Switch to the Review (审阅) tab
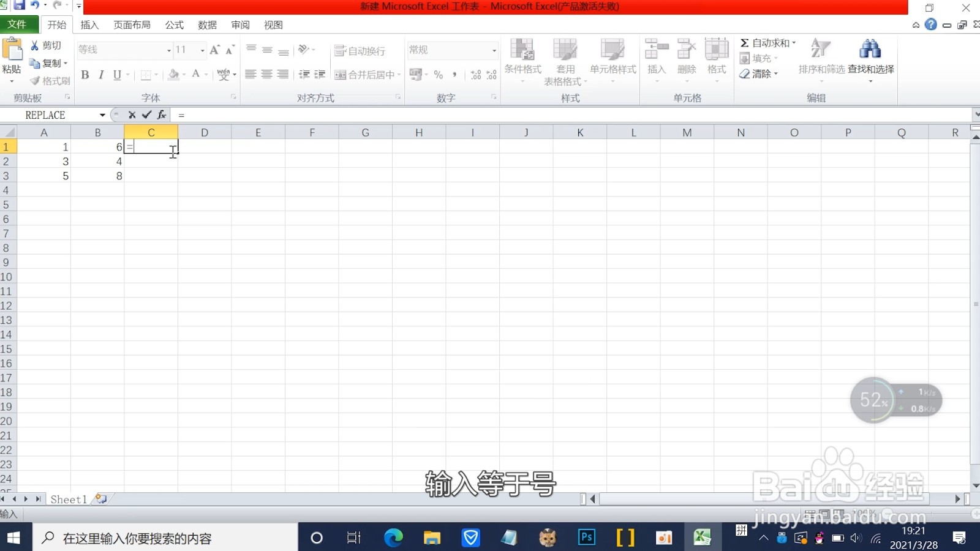The width and height of the screenshot is (980, 551). coord(240,25)
